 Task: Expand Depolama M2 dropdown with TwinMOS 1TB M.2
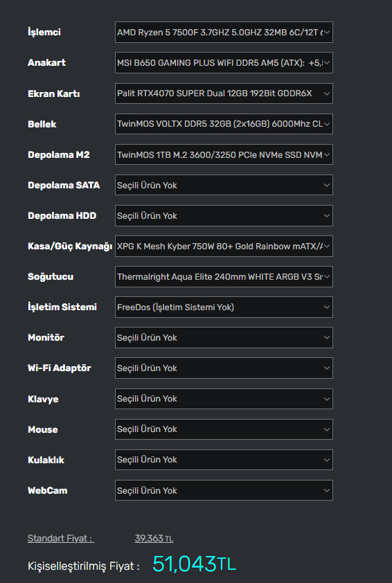coord(224,154)
